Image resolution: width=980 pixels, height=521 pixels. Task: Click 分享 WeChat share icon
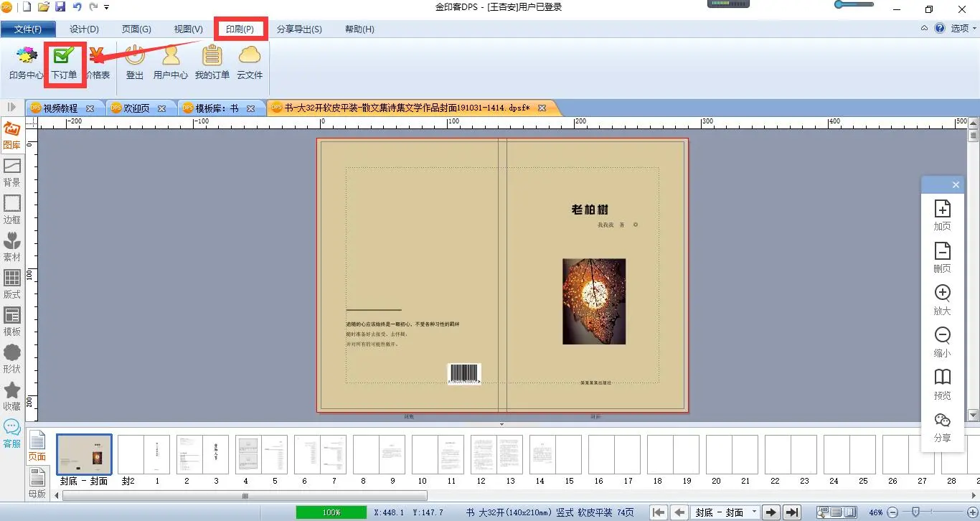point(942,427)
